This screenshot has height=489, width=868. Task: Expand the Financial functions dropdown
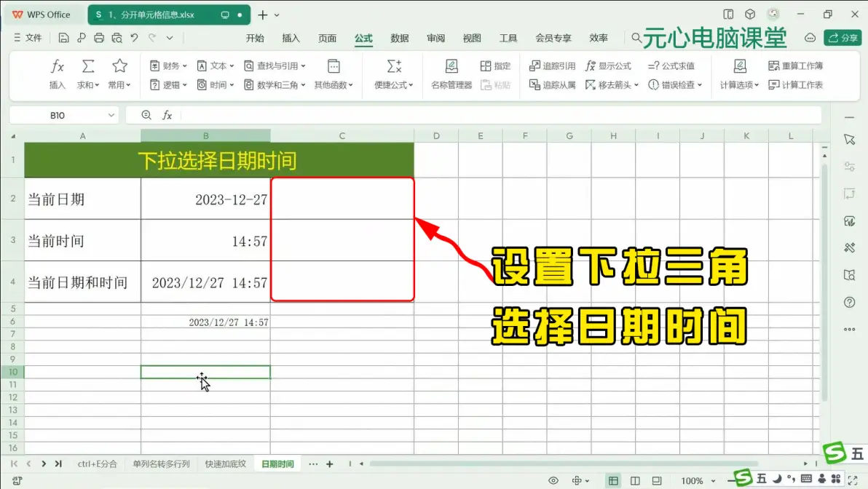tap(168, 65)
